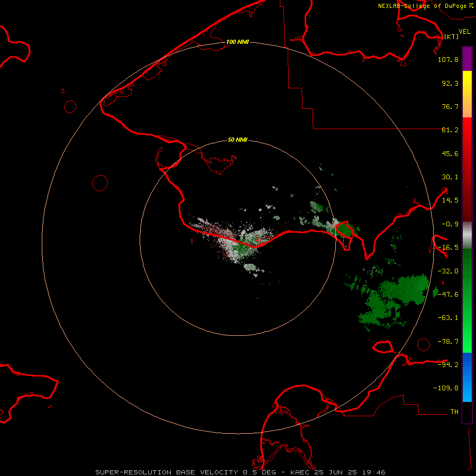The image size is (476, 476).
Task: Click the -78.7 scale value
Action: pyautogui.click(x=448, y=342)
